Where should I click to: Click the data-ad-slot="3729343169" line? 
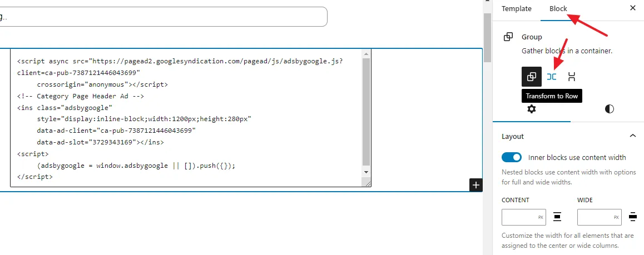(x=100, y=143)
